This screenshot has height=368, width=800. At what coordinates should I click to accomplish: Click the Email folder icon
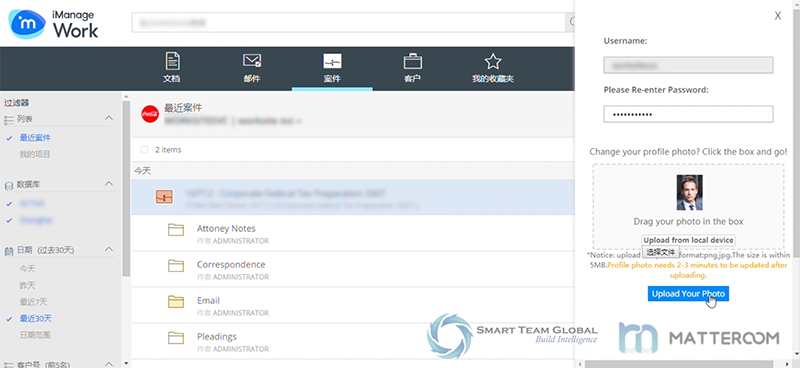(176, 302)
